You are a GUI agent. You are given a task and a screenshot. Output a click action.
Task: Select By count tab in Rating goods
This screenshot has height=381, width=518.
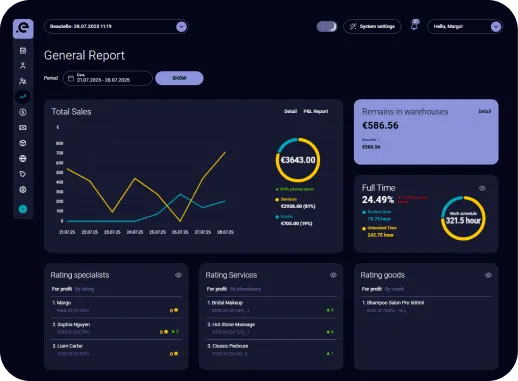(394, 289)
